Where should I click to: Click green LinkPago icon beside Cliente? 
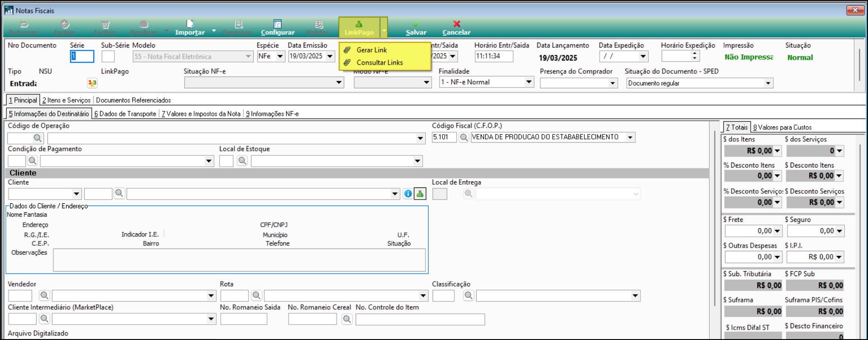coord(420,194)
